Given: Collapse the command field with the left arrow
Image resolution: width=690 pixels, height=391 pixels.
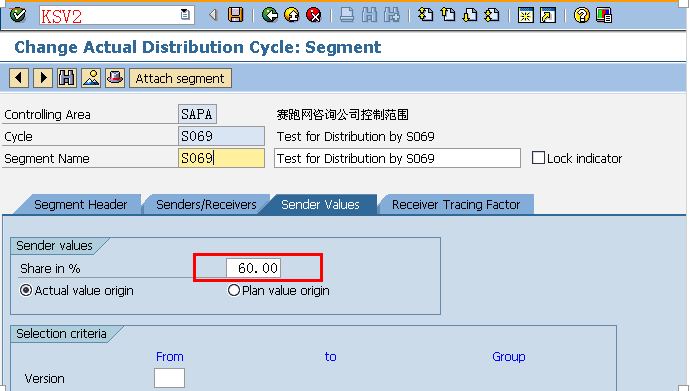Looking at the screenshot, I should point(214,15).
